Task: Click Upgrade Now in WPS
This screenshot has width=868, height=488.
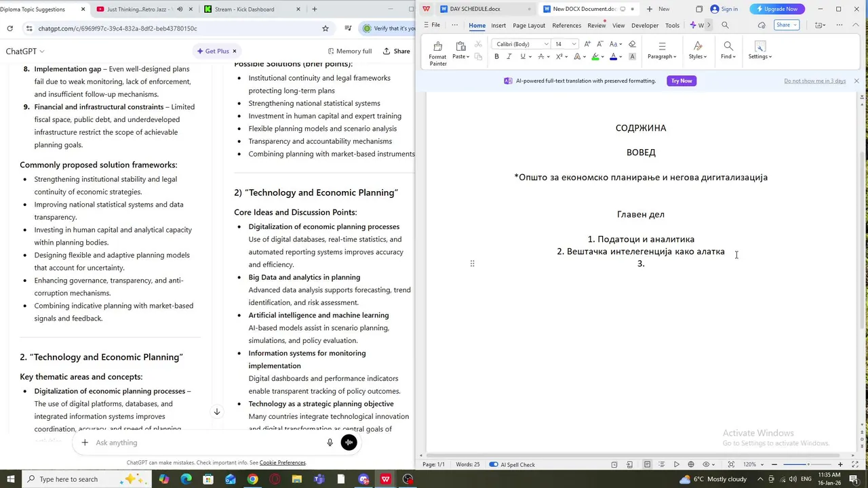Action: pos(776,9)
